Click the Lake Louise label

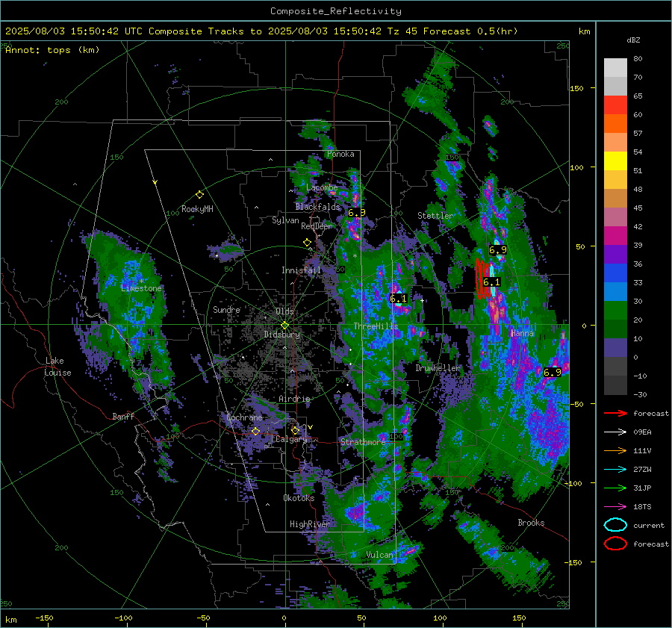[57, 367]
